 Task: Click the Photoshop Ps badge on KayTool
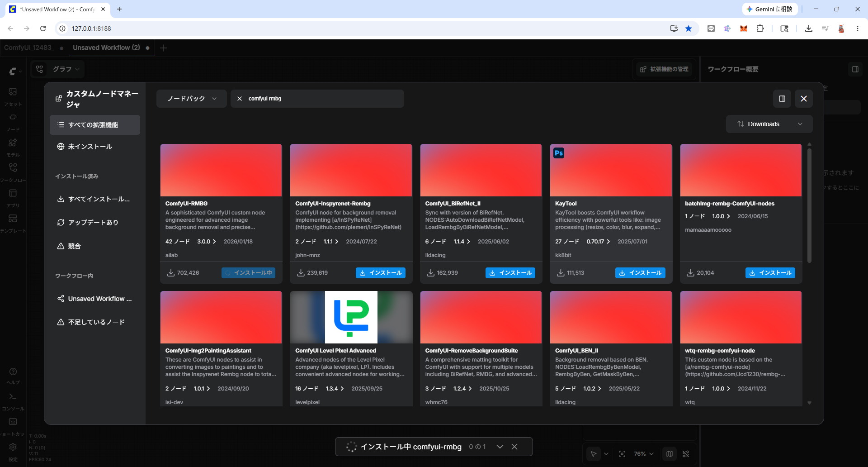(559, 153)
